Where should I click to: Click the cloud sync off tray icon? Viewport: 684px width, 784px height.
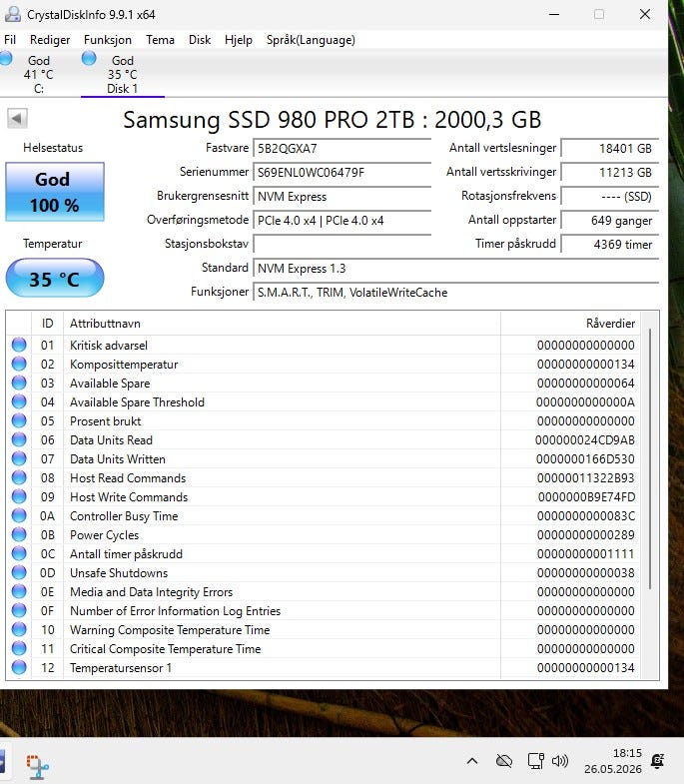pyautogui.click(x=504, y=761)
